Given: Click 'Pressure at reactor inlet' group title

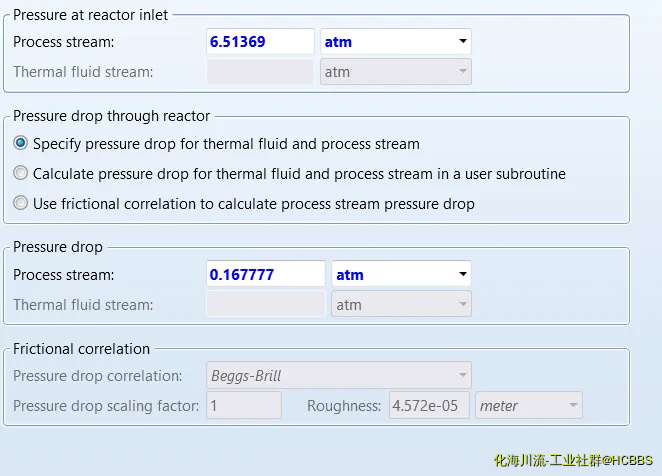Looking at the screenshot, I should pyautogui.click(x=90, y=15).
